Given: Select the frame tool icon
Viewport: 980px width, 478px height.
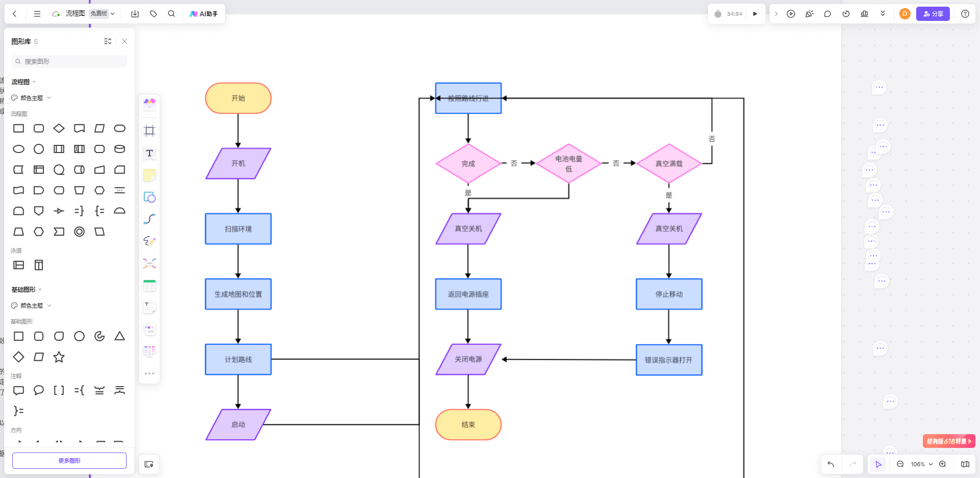Looking at the screenshot, I should [150, 131].
